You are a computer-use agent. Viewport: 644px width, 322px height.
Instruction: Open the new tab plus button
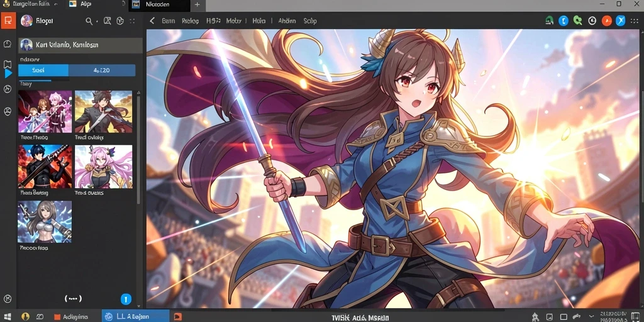point(197,5)
